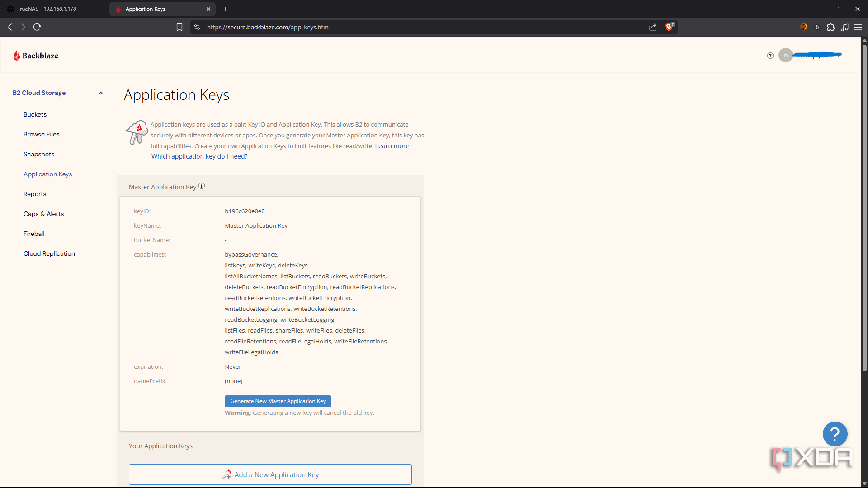Go back with the browser back arrow
The height and width of the screenshot is (488, 868).
(x=10, y=27)
